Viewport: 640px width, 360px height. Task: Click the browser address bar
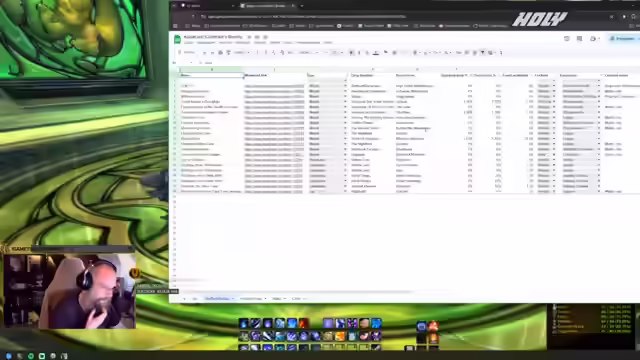click(304, 17)
